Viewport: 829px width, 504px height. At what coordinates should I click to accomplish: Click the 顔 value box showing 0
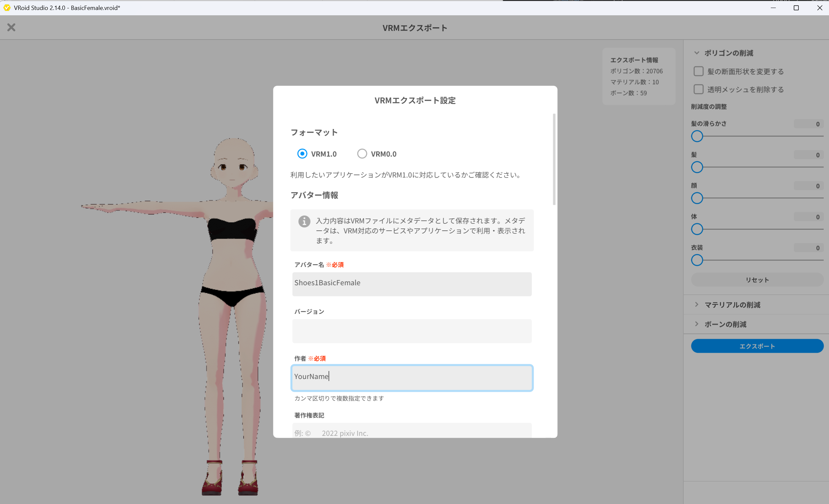click(x=808, y=186)
